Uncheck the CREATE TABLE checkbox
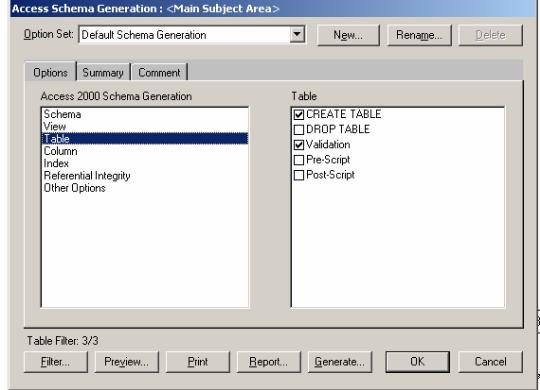The width and height of the screenshot is (540, 390). pos(299,114)
